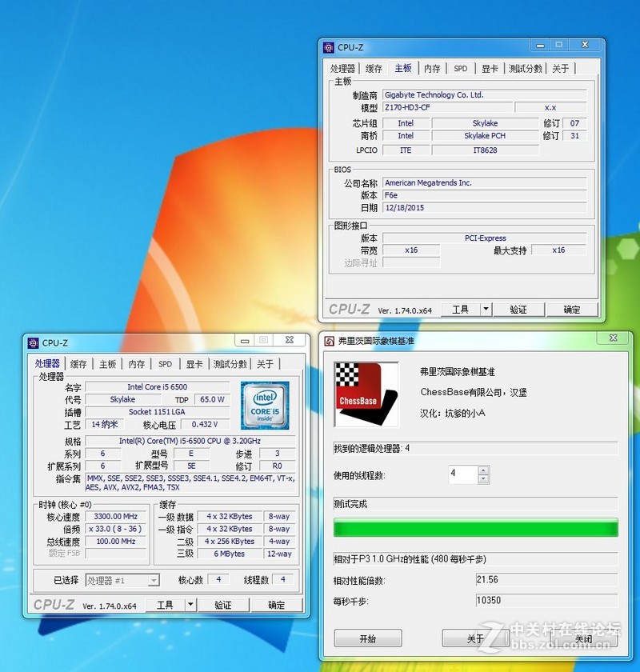This screenshot has height=672, width=640.
Task: Open 显卡 tab in motherboard CPU-Z window
Action: click(x=490, y=69)
